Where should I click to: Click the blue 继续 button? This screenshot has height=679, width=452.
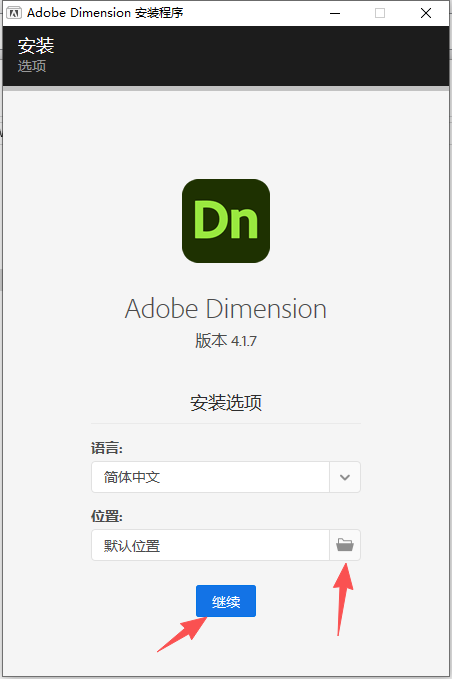(x=226, y=601)
